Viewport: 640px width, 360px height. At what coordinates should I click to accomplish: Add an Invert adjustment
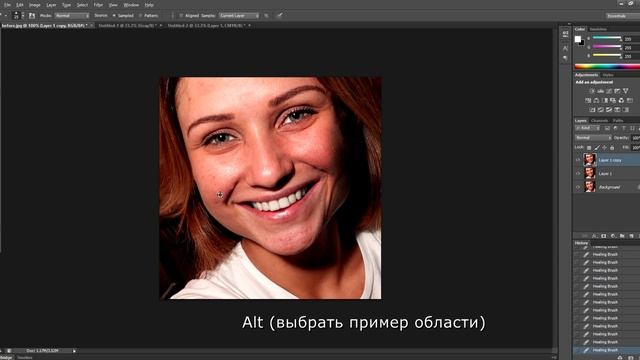click(592, 110)
